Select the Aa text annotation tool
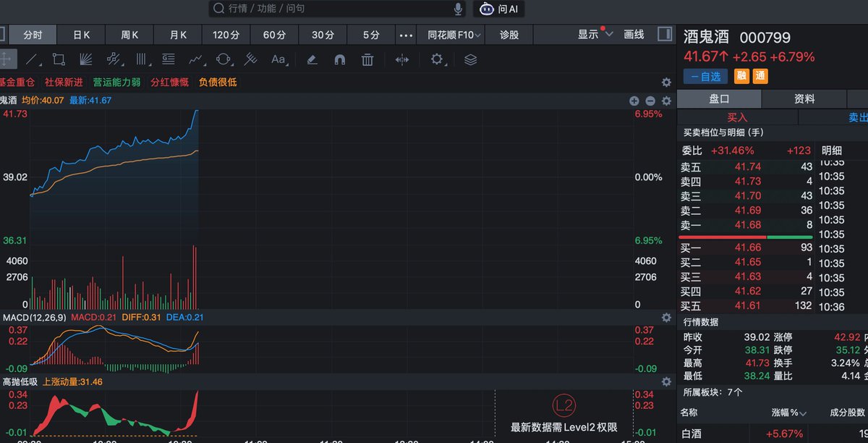The width and height of the screenshot is (868, 443). [278, 59]
